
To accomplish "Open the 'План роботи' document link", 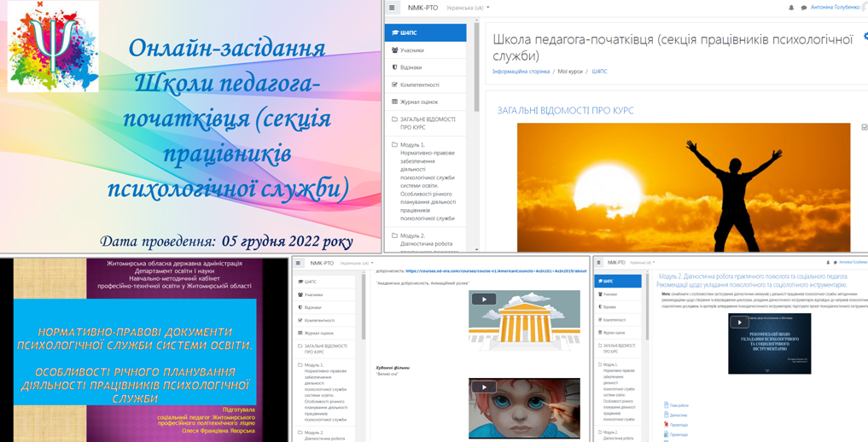I will pos(678,405).
